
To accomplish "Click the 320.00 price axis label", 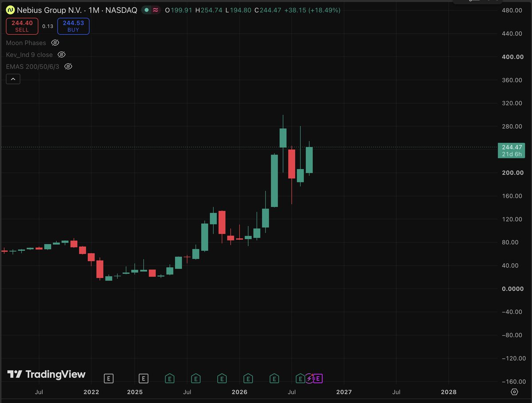I will point(512,103).
